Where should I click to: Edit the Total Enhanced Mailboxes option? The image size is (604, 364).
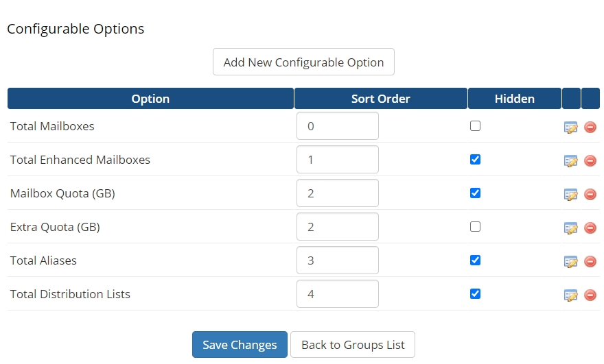[570, 160]
